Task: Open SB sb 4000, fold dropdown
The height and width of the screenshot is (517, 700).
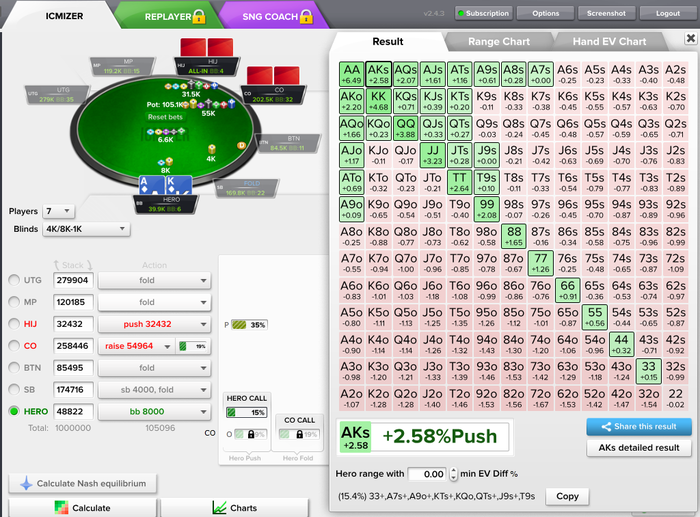Action: coord(154,390)
